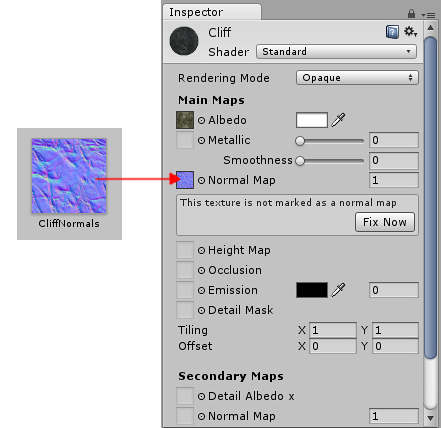Click the Tiling X field
441x428 pixels.
[333, 330]
